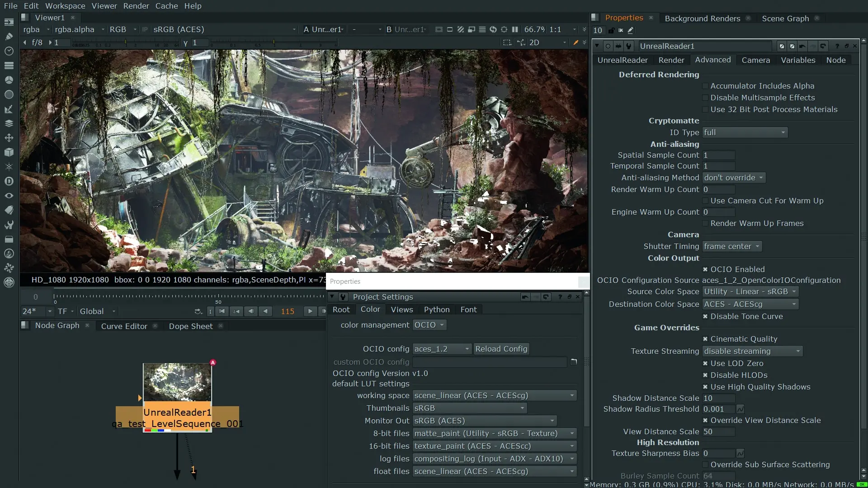Expand the Texture Streaming dropdown
The image size is (868, 488).
[x=752, y=351]
